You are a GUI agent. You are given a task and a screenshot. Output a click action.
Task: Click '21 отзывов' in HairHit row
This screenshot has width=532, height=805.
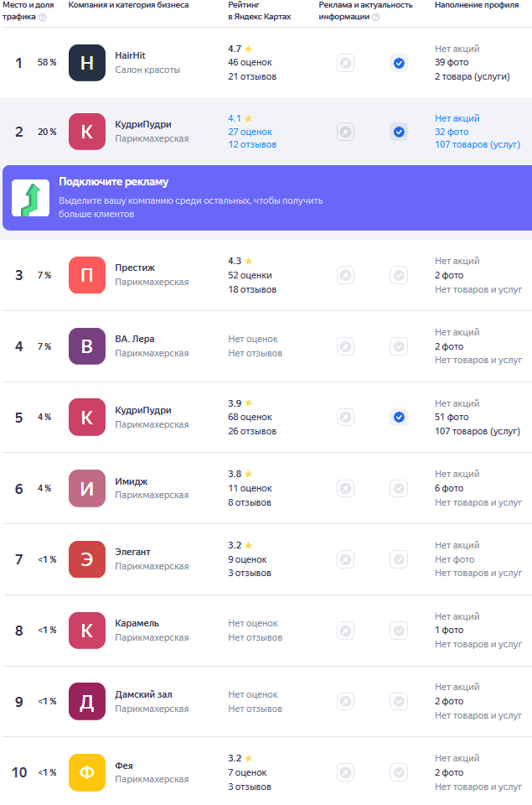click(252, 76)
